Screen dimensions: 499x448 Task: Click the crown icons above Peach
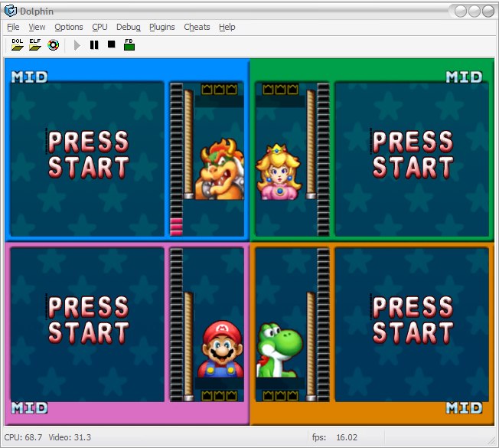click(280, 89)
